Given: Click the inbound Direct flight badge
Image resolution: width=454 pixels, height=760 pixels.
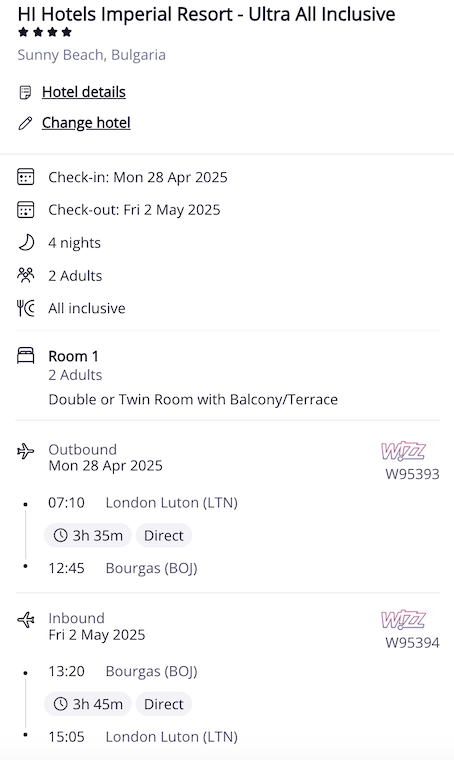Looking at the screenshot, I should click(x=164, y=704).
